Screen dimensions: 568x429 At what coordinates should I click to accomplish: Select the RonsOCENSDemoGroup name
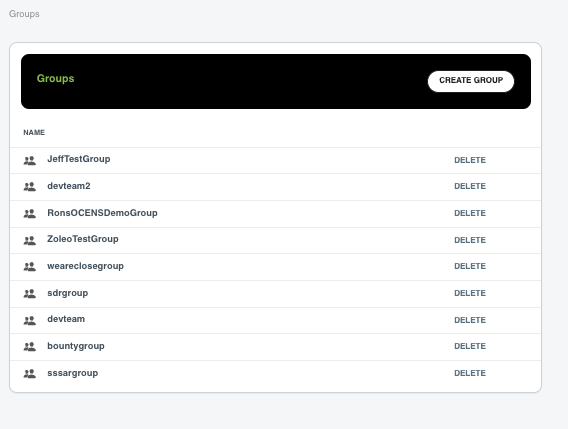point(102,213)
